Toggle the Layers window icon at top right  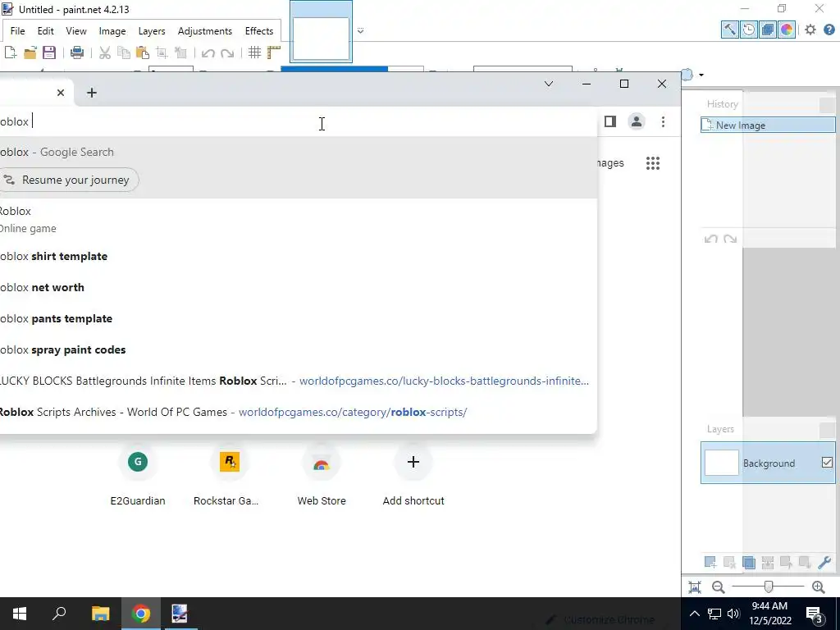coord(768,30)
